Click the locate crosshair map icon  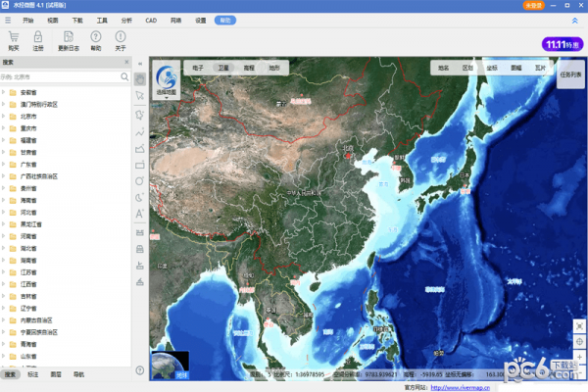point(580,342)
